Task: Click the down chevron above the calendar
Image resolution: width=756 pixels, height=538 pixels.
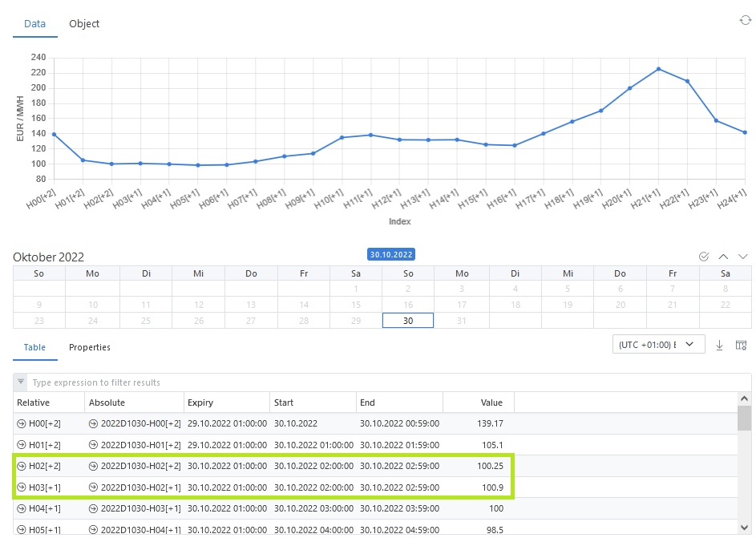Action: [742, 257]
